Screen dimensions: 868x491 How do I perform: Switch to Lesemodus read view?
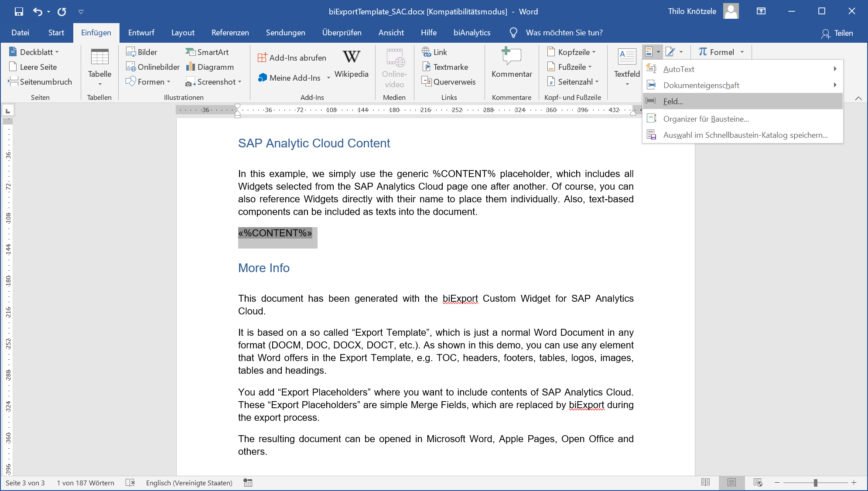coord(705,483)
